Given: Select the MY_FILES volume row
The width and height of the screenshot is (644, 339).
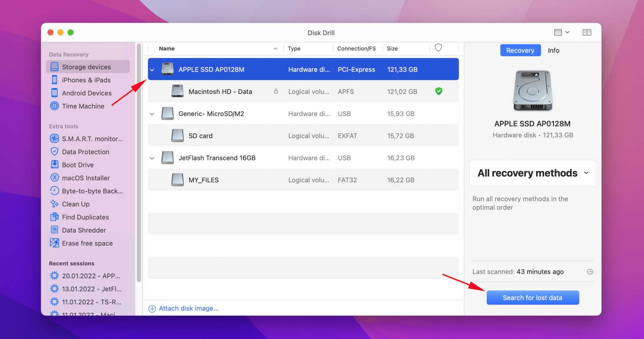Looking at the screenshot, I should click(x=205, y=180).
